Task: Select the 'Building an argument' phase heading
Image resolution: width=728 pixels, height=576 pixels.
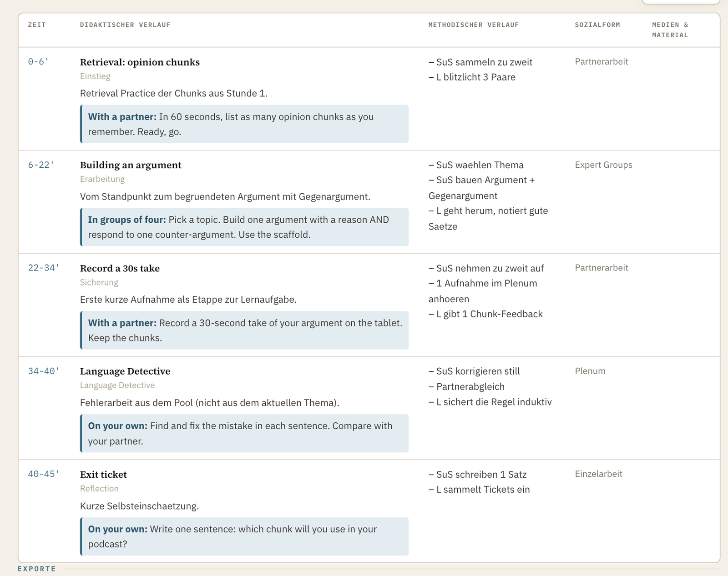Action: pyautogui.click(x=131, y=165)
